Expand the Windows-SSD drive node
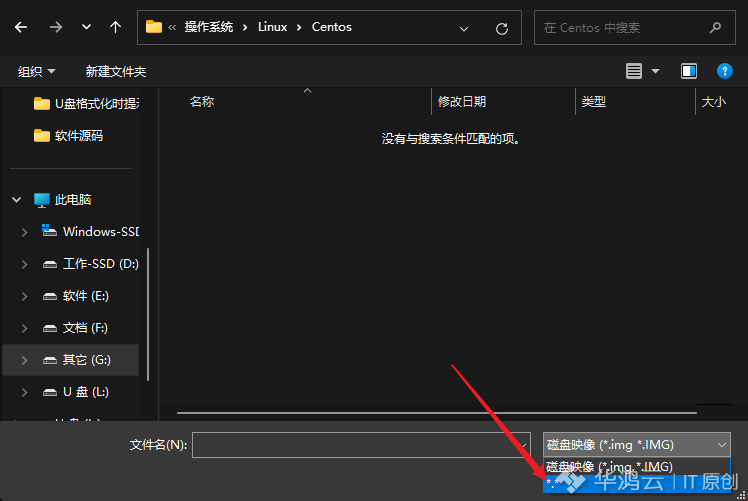 (24, 232)
